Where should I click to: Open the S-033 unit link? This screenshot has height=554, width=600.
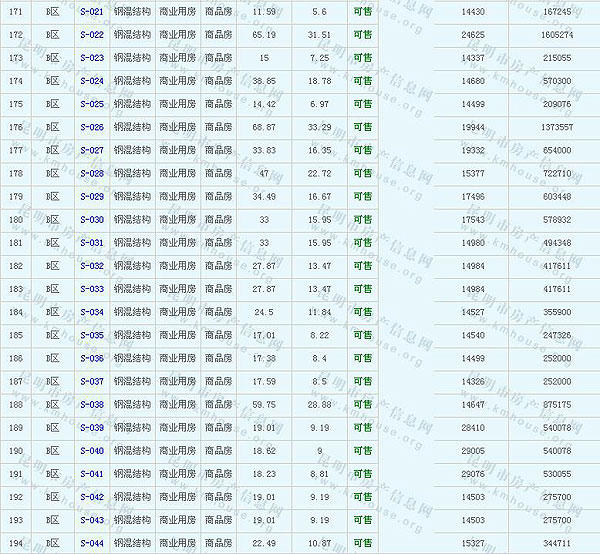(x=91, y=289)
